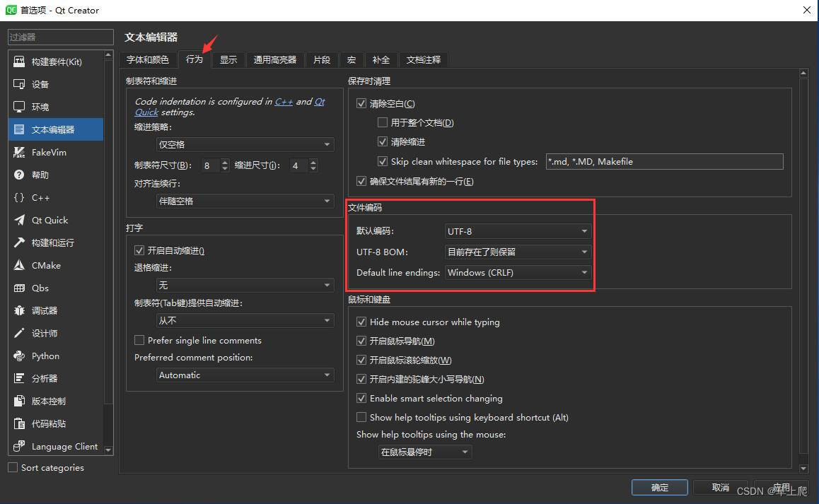819x504 pixels.
Task: Select the 设备 devices icon
Action: click(19, 84)
